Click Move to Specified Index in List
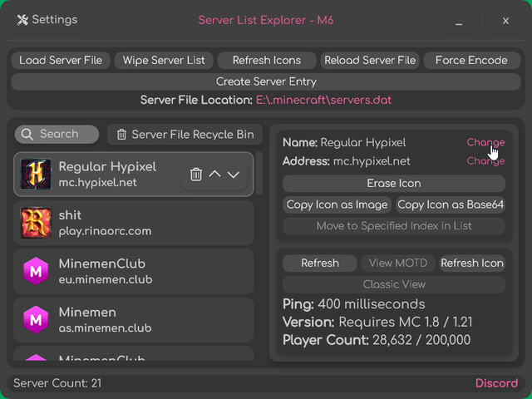Viewport: 532px width, 399px height. tap(394, 226)
